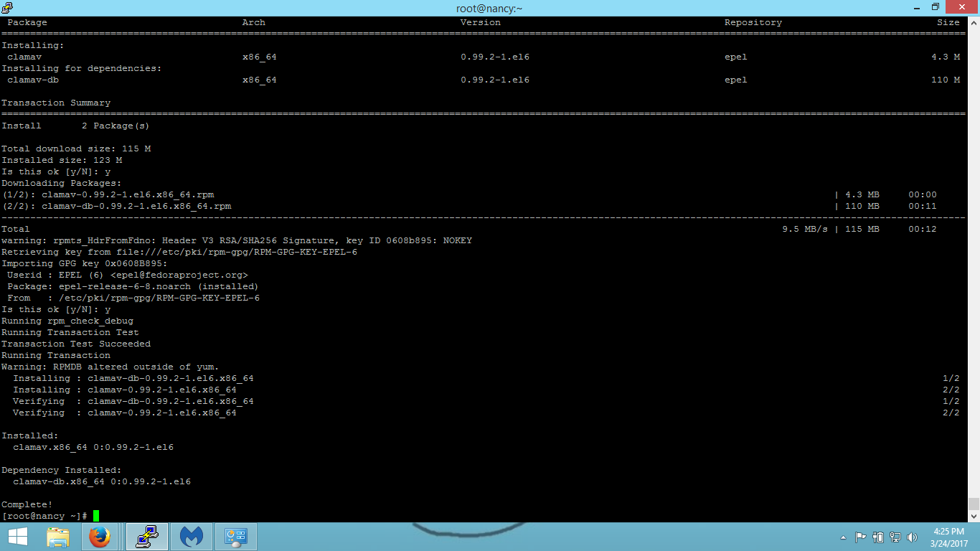The width and height of the screenshot is (980, 551).
Task: Click 'Userid : EPEL (6)' line
Action: pos(128,275)
